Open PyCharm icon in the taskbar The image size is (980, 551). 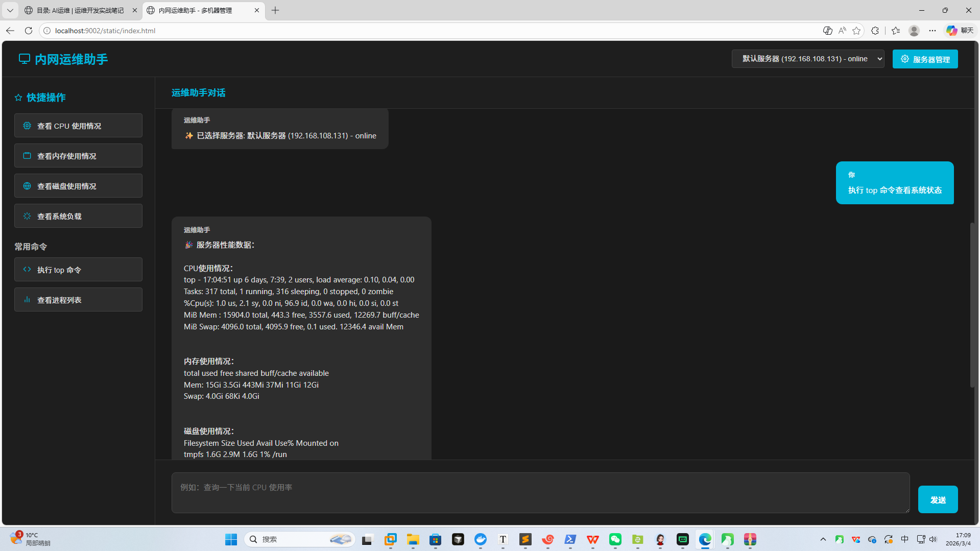click(x=683, y=539)
